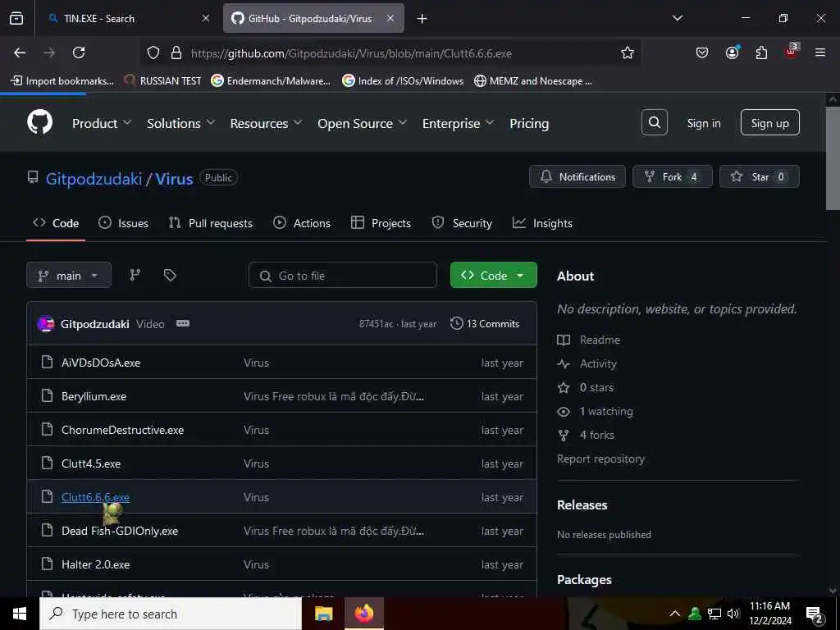The width and height of the screenshot is (840, 630).
Task: Open ChorumeDestructive.exe file
Action: [x=122, y=430]
